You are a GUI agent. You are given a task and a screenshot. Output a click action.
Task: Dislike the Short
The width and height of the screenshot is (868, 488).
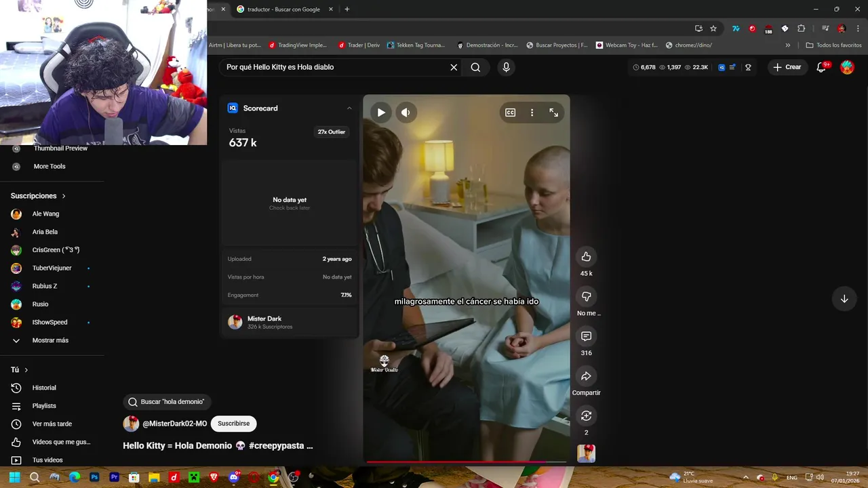tap(586, 297)
